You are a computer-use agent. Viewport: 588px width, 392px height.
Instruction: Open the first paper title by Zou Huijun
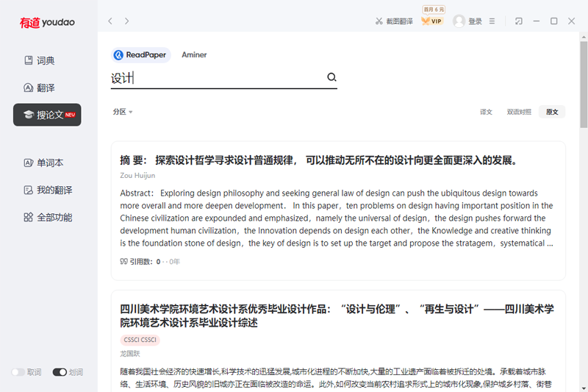tap(320, 160)
